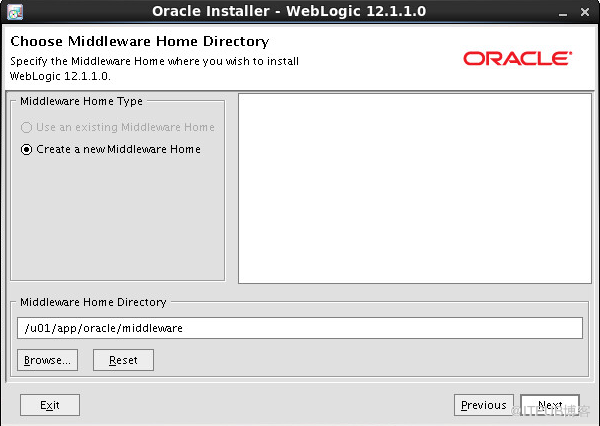The height and width of the screenshot is (426, 600).
Task: Open the Browse... directory chooser
Action: pyautogui.click(x=47, y=360)
